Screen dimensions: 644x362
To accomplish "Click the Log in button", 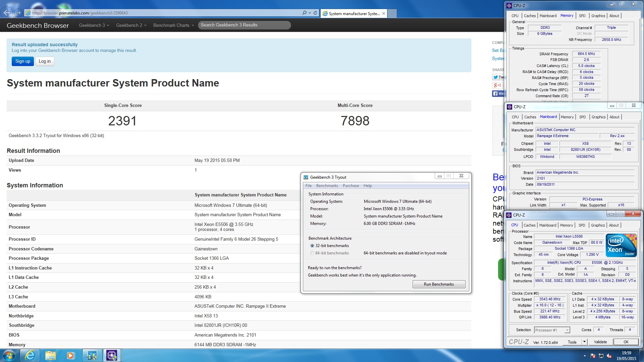I will point(45,61).
